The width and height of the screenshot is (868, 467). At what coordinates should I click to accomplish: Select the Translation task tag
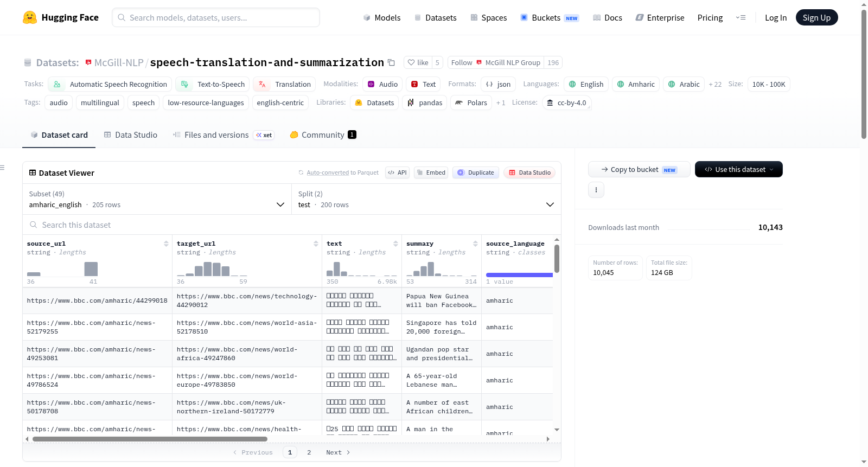tap(284, 84)
